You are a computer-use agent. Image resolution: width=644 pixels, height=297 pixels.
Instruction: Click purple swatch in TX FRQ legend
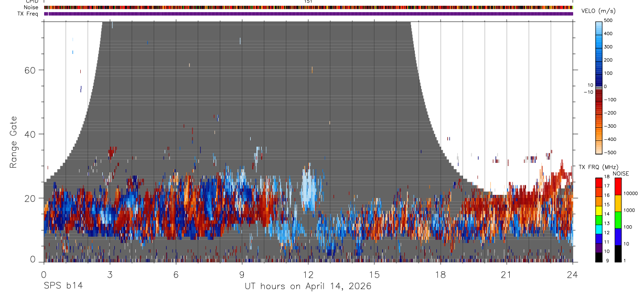(599, 247)
